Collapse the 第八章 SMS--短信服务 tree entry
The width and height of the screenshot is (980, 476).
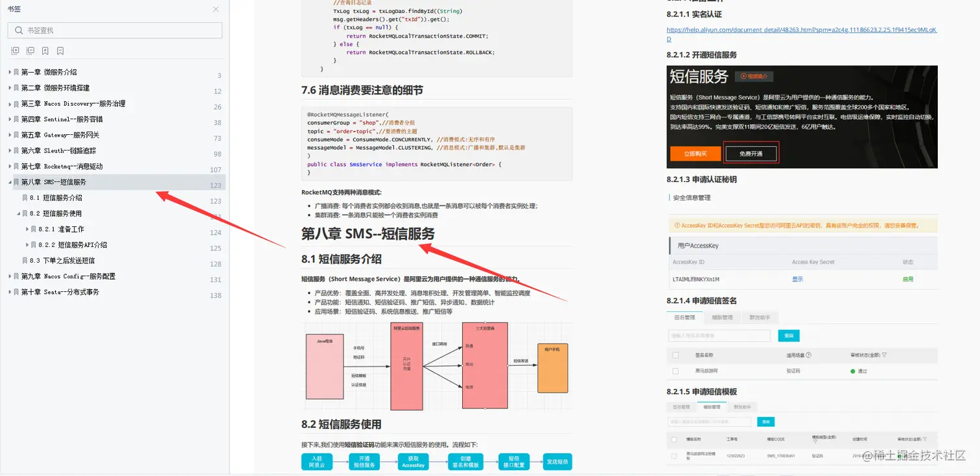point(8,182)
